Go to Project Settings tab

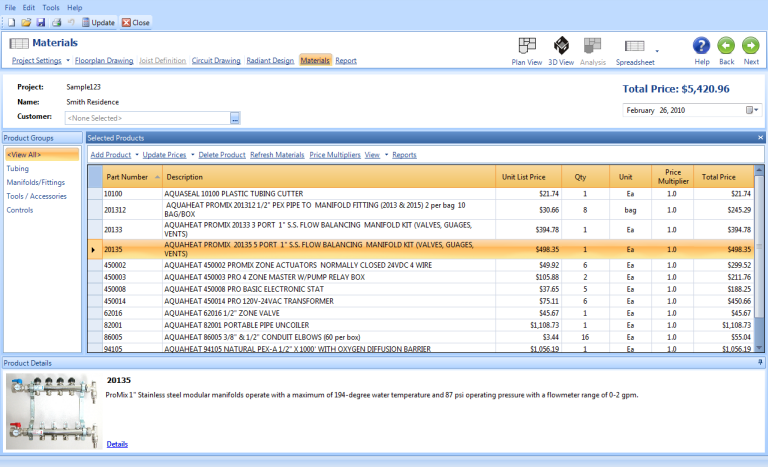coord(37,60)
